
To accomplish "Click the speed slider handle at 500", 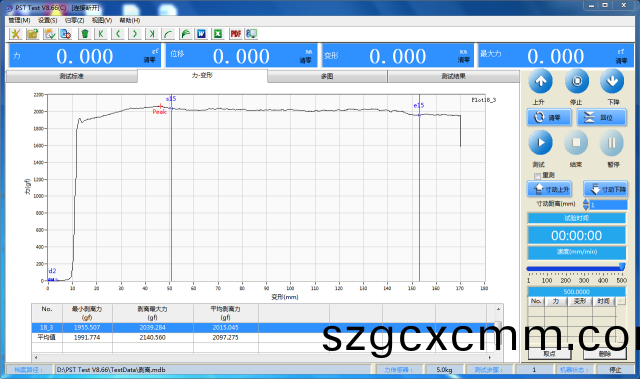I will pos(622,267).
